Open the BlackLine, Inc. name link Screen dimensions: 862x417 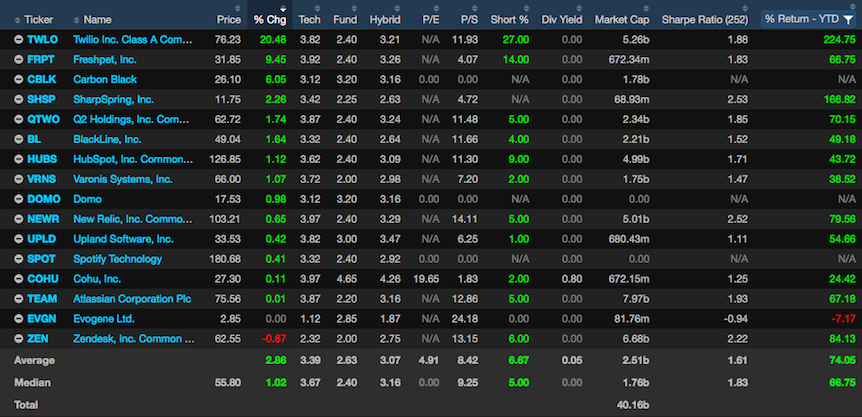pyautogui.click(x=107, y=140)
